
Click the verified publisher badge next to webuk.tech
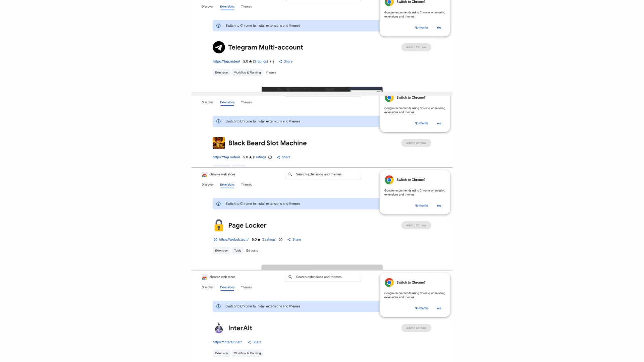215,239
